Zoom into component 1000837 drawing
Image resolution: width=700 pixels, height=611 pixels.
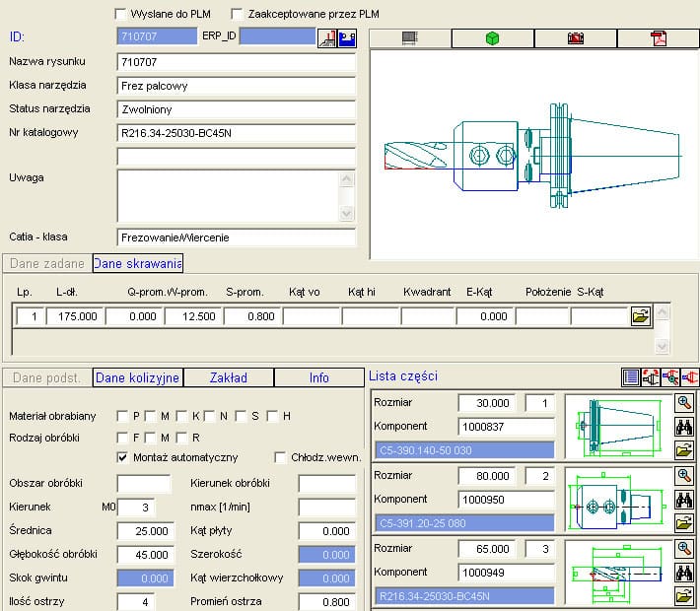click(x=684, y=403)
